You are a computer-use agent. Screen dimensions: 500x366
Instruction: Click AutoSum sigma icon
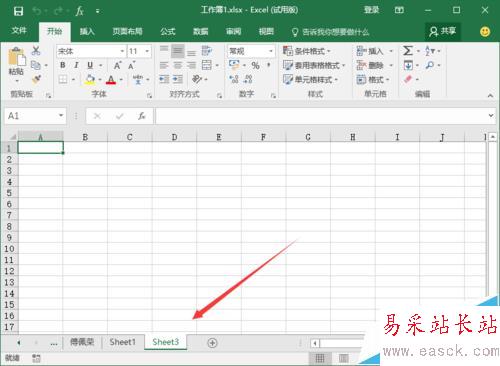pos(408,51)
